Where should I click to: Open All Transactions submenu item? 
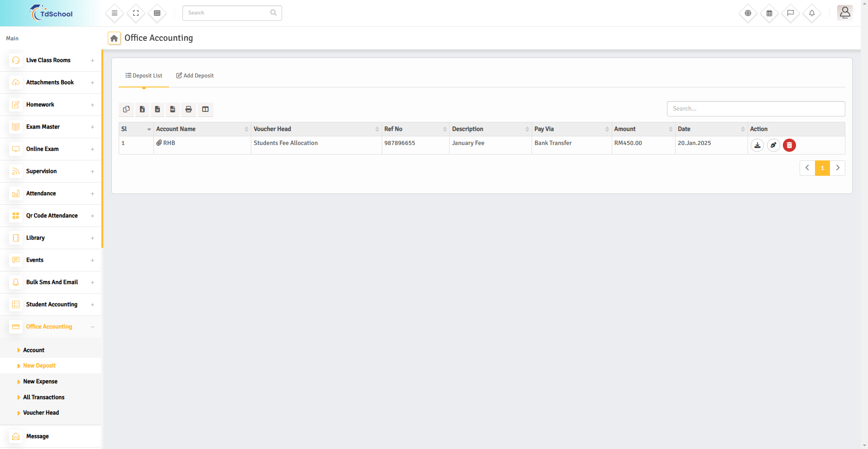pyautogui.click(x=44, y=397)
